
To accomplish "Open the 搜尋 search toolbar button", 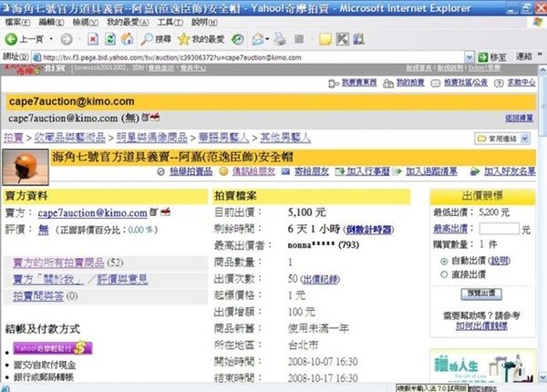I will coord(156,39).
